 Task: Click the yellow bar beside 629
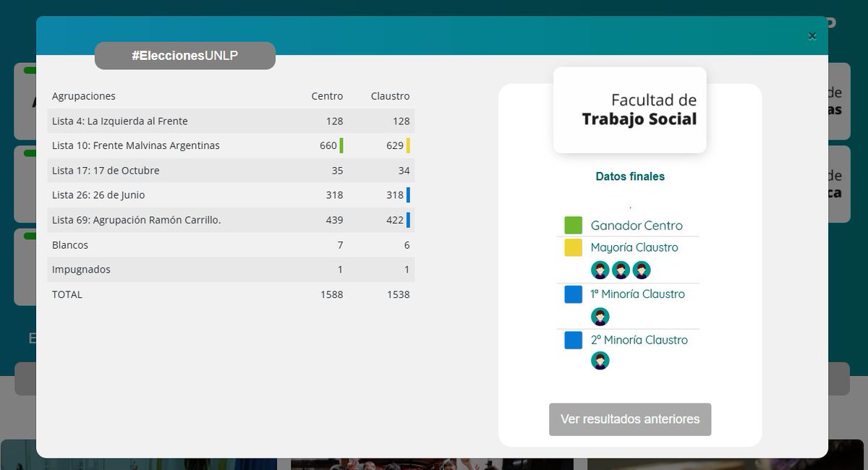[408, 145]
